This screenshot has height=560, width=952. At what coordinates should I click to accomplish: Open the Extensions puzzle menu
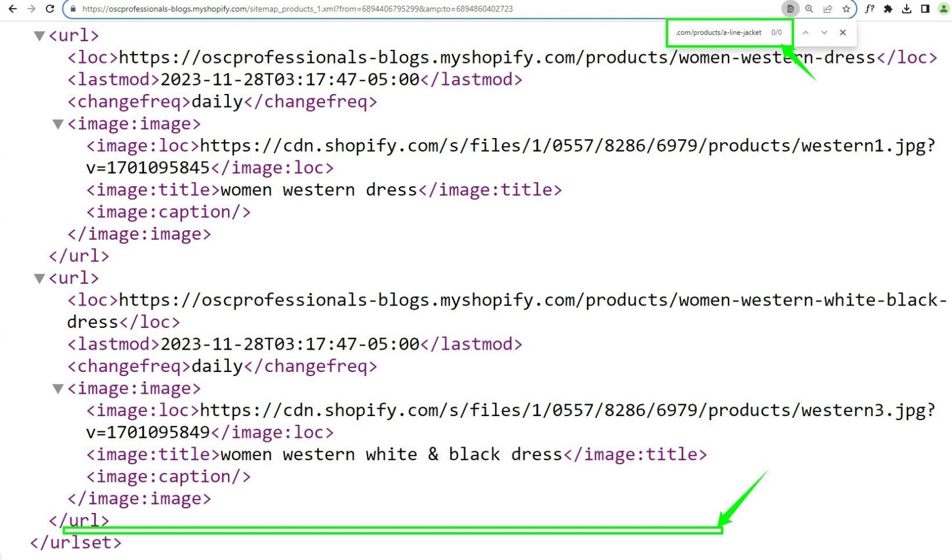tap(888, 9)
